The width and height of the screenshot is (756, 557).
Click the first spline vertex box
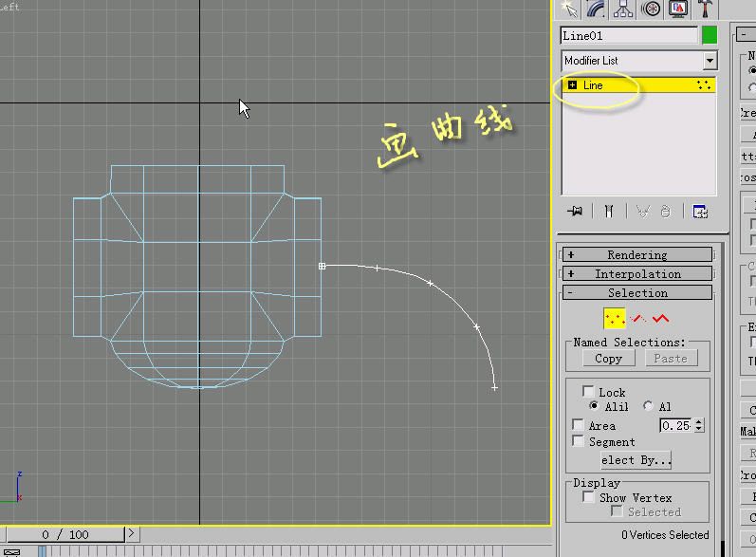point(323,266)
